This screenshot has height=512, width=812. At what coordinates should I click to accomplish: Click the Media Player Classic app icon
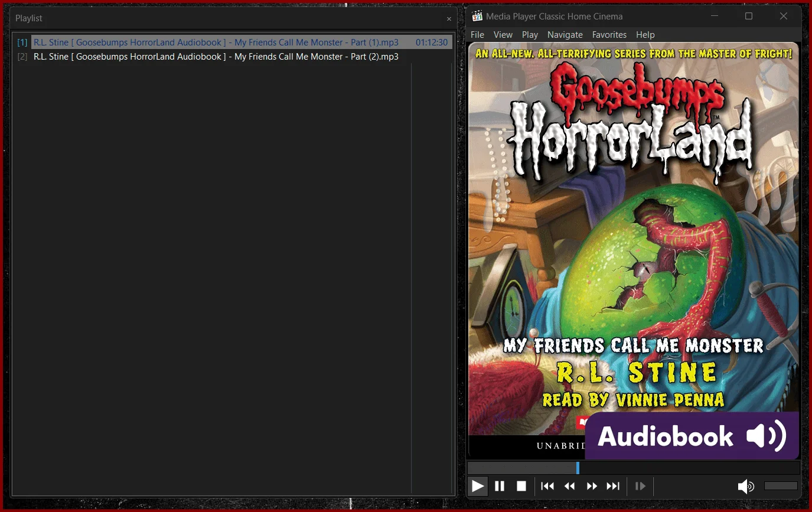pyautogui.click(x=477, y=16)
